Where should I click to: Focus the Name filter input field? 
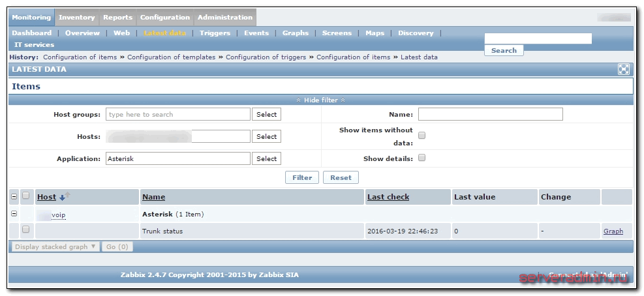[490, 115]
